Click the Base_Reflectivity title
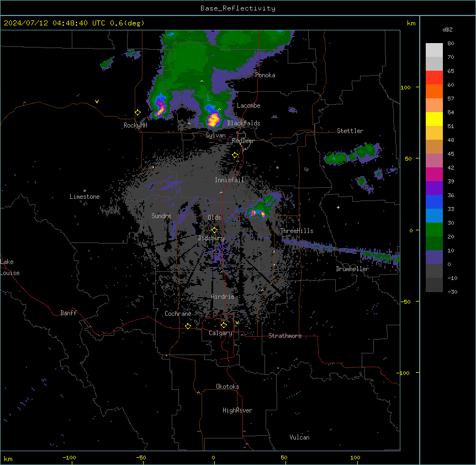476x465 pixels. point(238,8)
